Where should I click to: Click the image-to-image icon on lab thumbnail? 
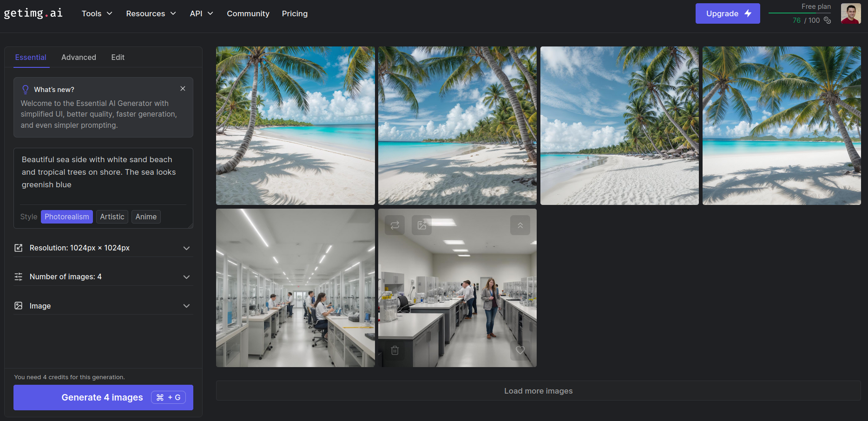(422, 225)
